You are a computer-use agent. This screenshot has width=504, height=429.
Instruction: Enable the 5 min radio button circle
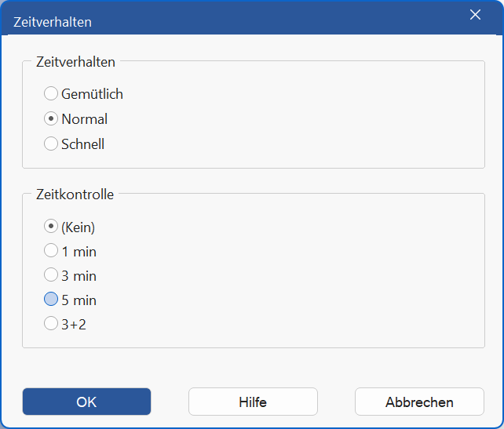pos(51,300)
